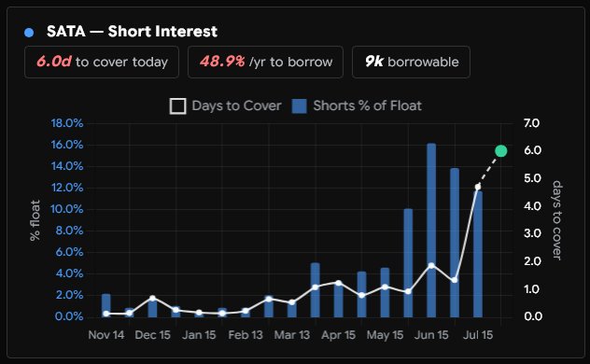This screenshot has height=364, width=590.
Task: Click the white line point above Jul 15 bar
Action: coord(478,187)
